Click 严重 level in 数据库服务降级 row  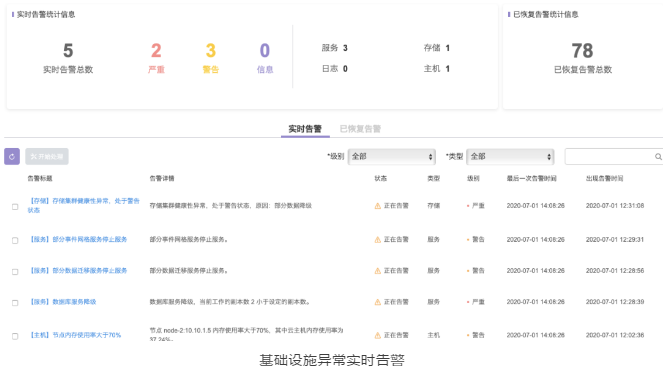[x=478, y=302]
